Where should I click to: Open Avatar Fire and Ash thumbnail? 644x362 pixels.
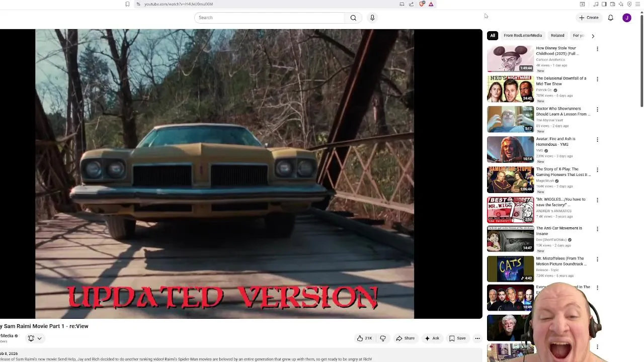(x=510, y=149)
